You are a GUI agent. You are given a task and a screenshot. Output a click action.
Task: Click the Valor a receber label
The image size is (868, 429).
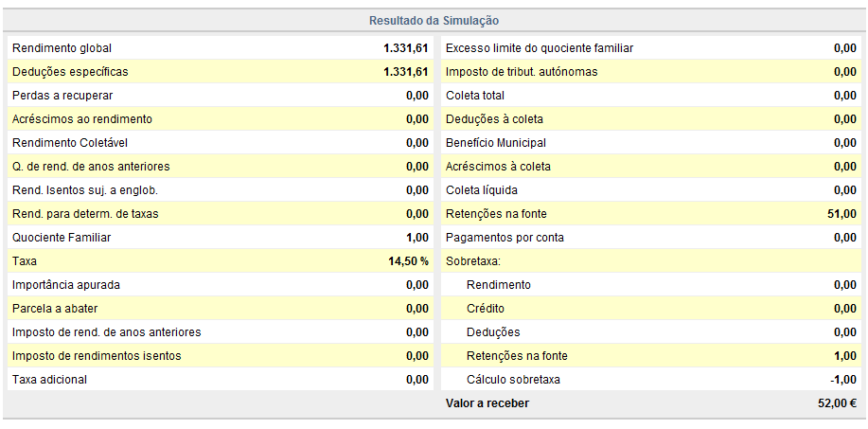pyautogui.click(x=487, y=403)
